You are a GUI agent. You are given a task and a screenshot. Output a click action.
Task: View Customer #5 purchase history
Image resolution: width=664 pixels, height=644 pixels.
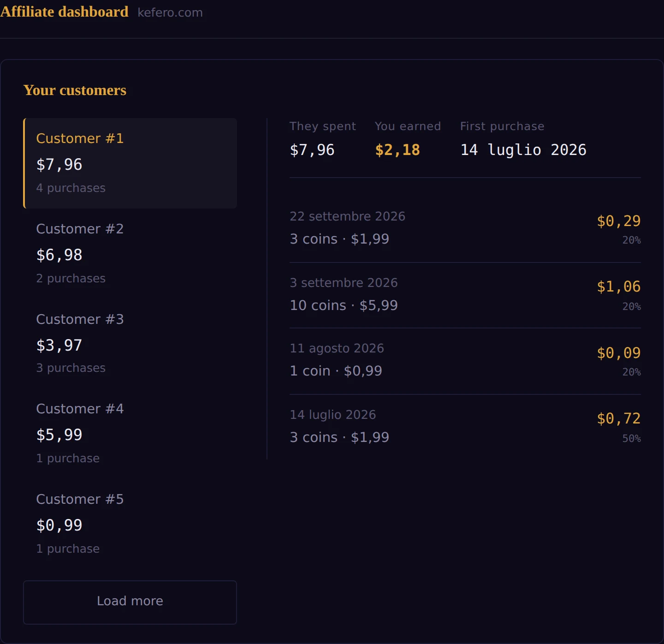(x=130, y=524)
